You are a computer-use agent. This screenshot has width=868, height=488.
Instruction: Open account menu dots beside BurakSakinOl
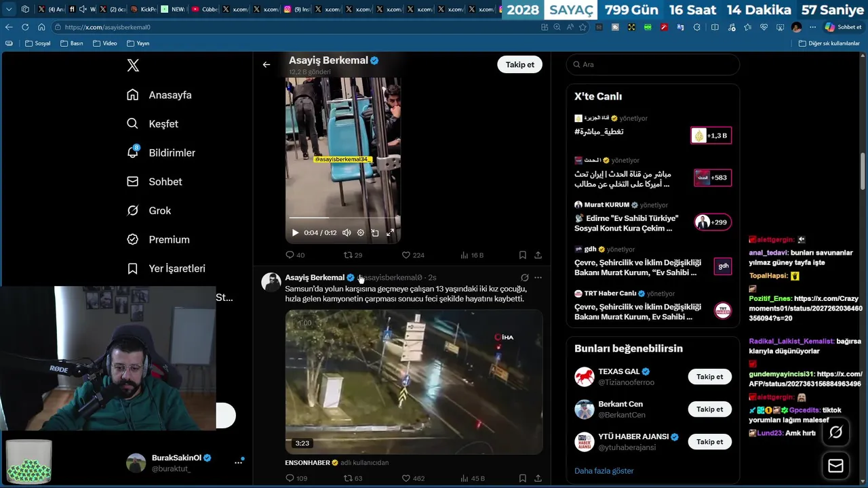click(238, 462)
